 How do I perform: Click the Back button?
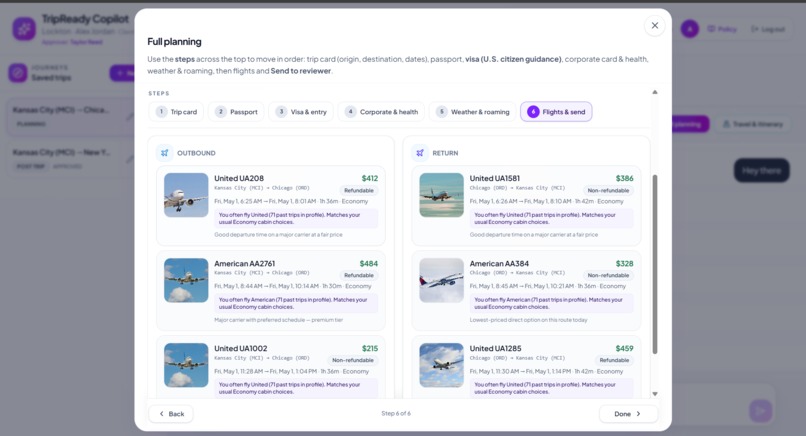171,413
